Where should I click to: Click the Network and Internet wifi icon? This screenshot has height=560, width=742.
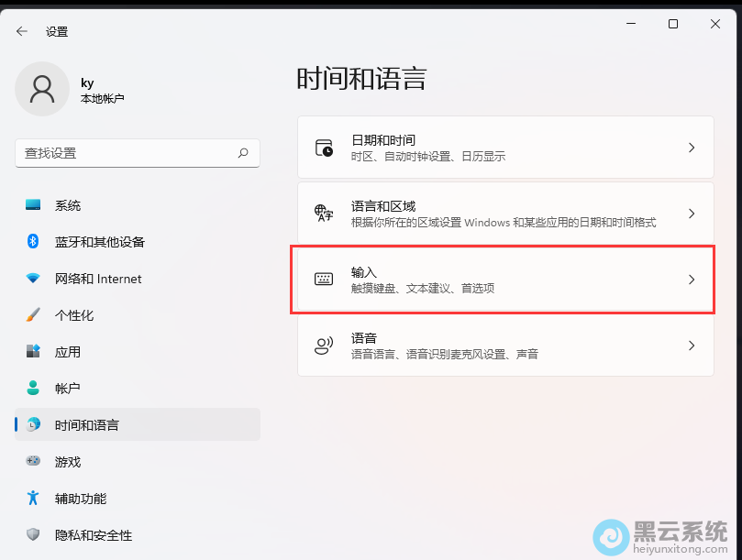(33, 279)
